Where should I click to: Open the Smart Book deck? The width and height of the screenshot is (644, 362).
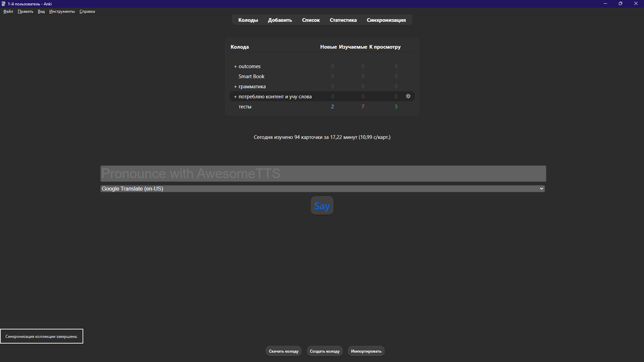[252, 77]
